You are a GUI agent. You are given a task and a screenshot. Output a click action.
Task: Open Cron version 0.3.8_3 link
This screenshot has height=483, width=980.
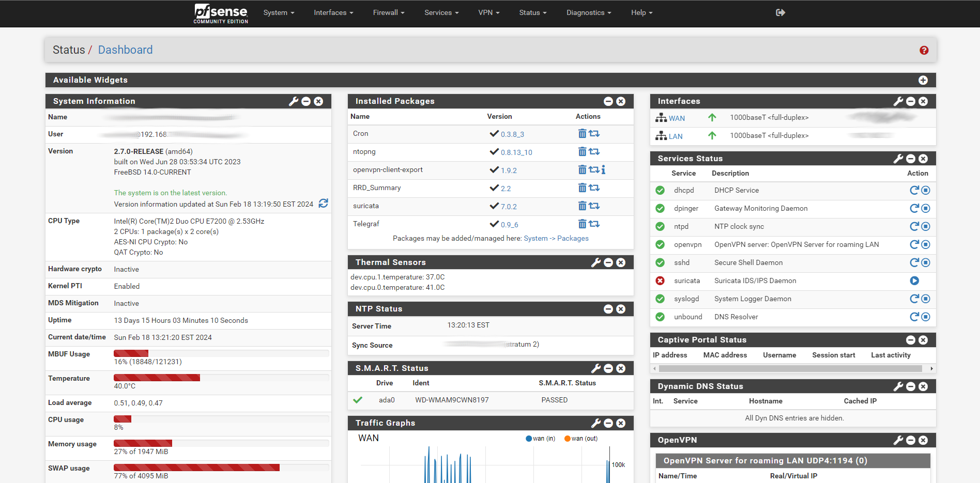coord(512,134)
